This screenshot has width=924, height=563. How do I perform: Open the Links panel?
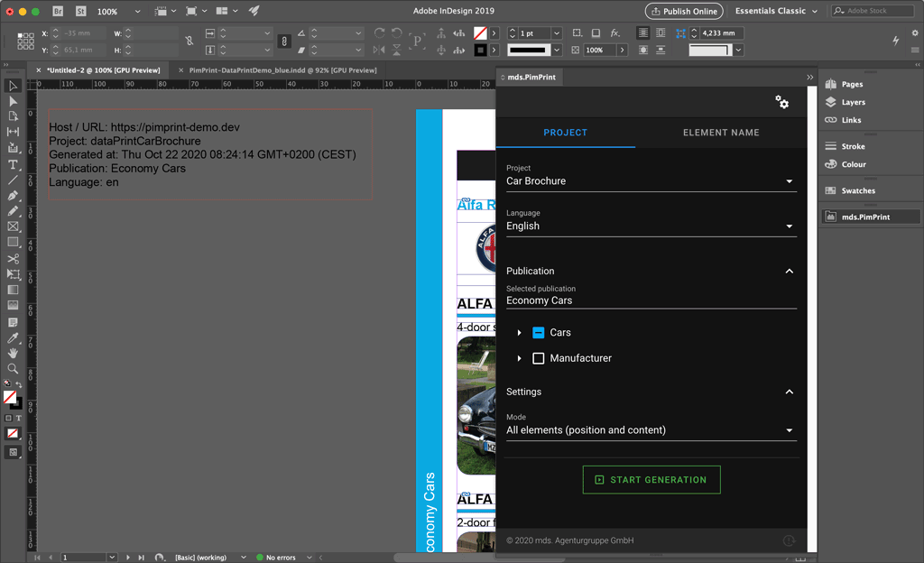point(851,120)
